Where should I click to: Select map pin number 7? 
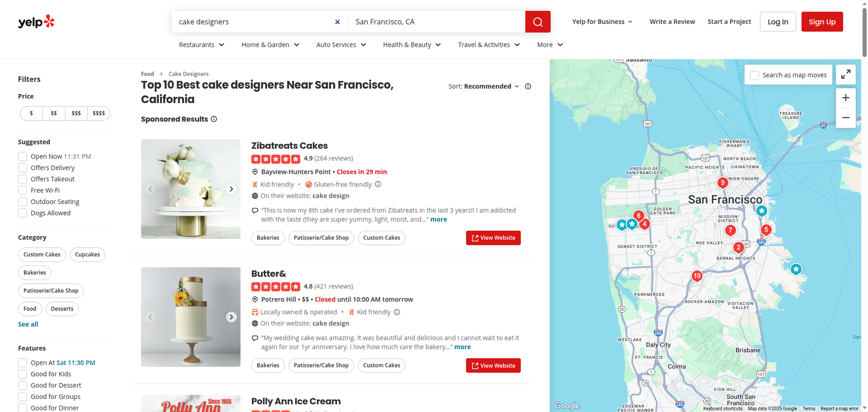(x=731, y=230)
